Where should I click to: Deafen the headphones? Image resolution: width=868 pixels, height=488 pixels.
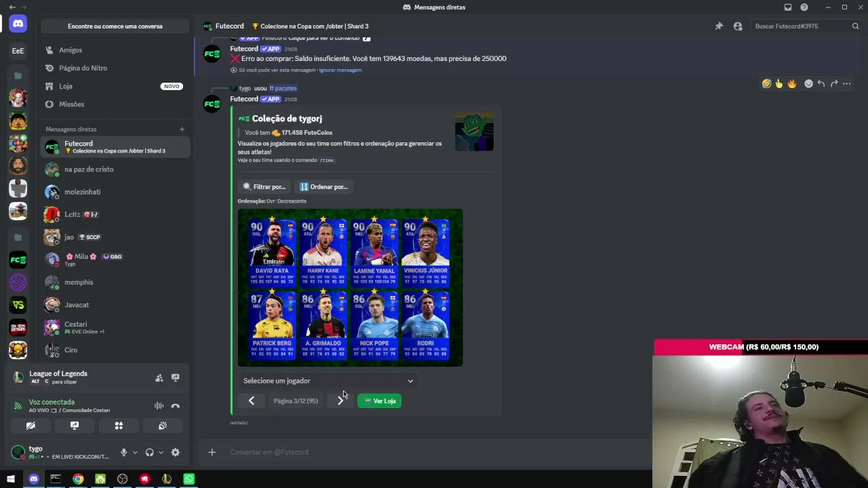(149, 452)
